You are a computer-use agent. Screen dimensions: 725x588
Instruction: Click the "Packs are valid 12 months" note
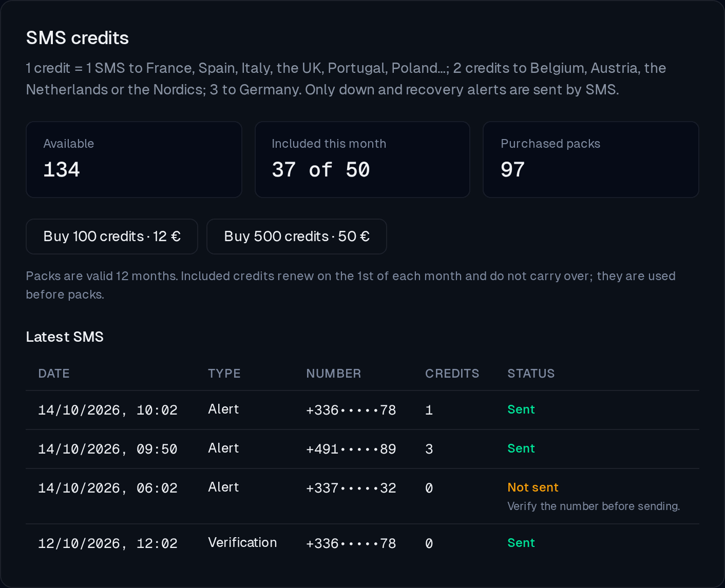click(x=351, y=285)
